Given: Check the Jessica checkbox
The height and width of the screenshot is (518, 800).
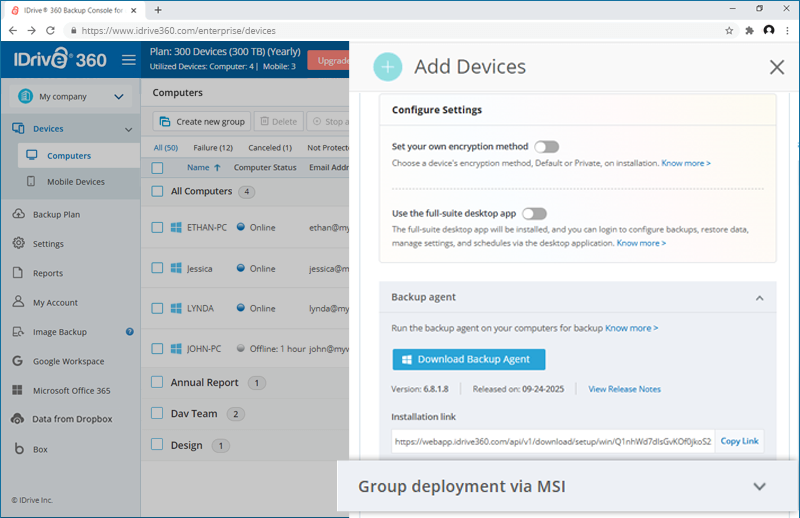Looking at the screenshot, I should coord(157,268).
